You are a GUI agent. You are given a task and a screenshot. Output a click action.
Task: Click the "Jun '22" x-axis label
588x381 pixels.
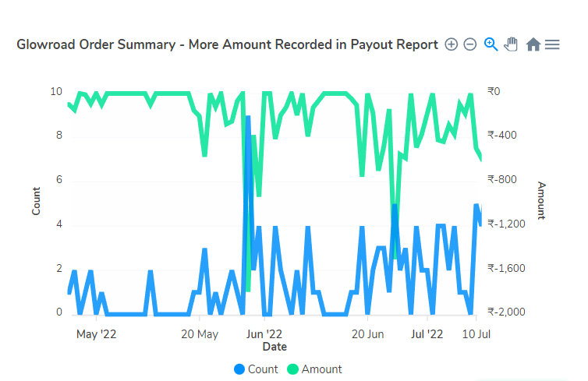click(264, 333)
